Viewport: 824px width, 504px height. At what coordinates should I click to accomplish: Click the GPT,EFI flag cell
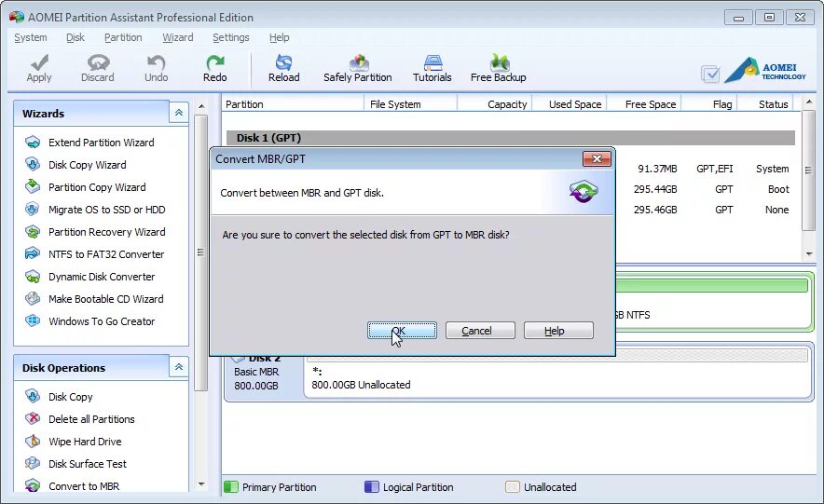coord(714,169)
